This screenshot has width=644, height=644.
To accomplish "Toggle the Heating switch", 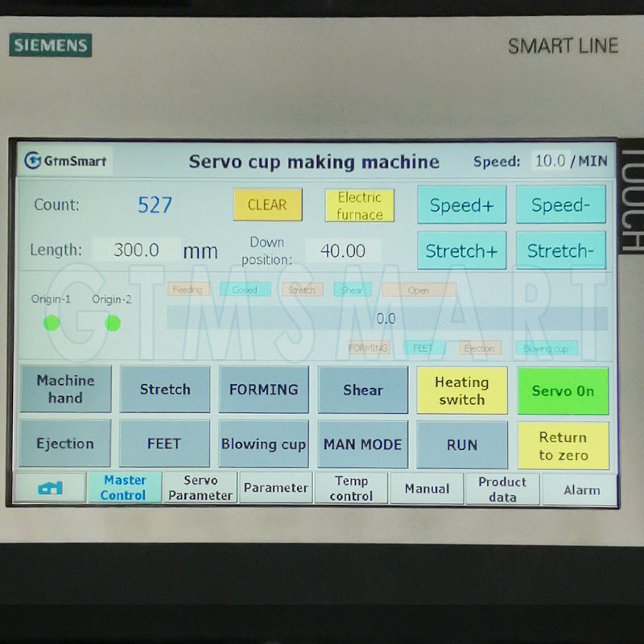I will click(461, 390).
